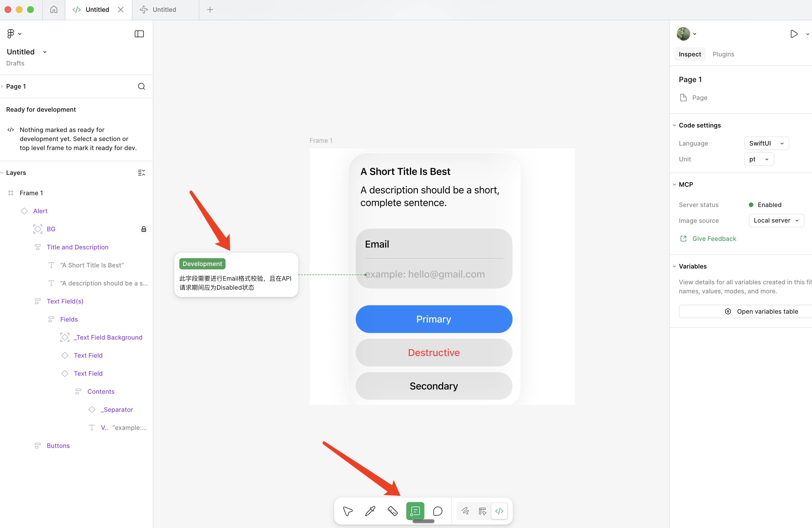Click the Give Feedback link

(x=714, y=238)
